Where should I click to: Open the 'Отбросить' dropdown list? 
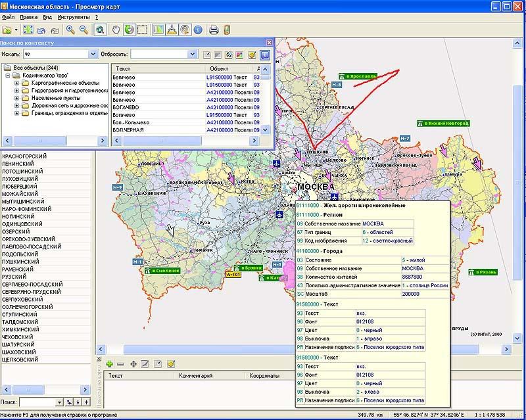(x=193, y=54)
